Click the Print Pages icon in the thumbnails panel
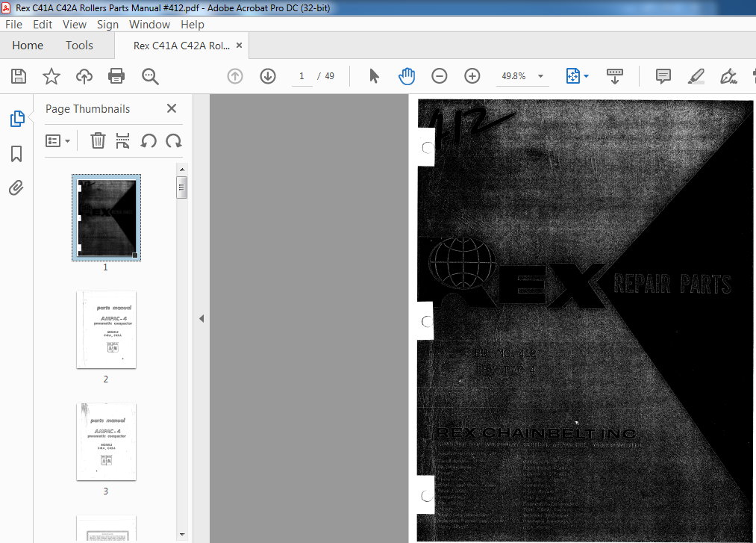This screenshot has width=756, height=543. tap(122, 140)
